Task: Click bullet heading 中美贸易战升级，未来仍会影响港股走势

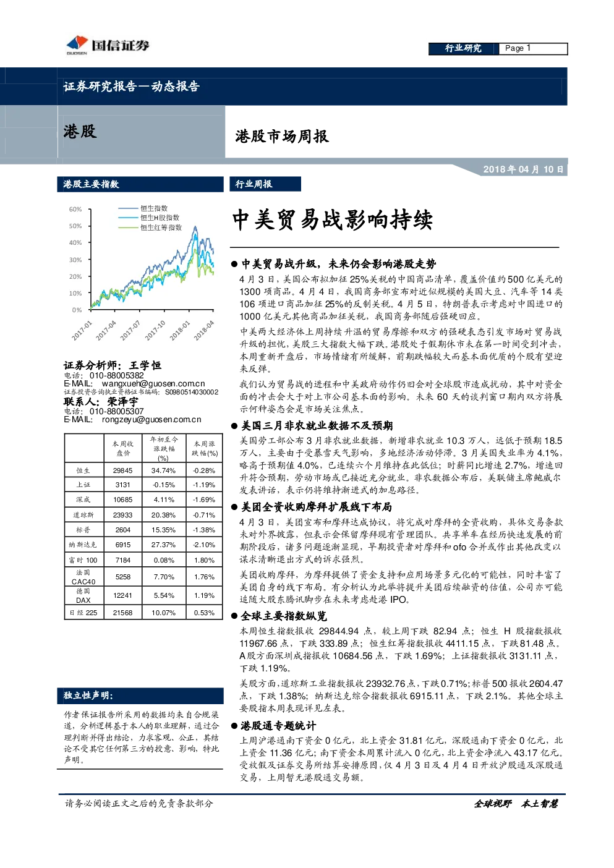Action: coord(338,264)
